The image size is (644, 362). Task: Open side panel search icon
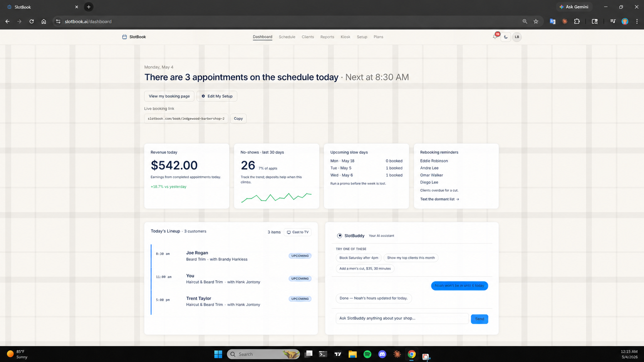pos(595,22)
